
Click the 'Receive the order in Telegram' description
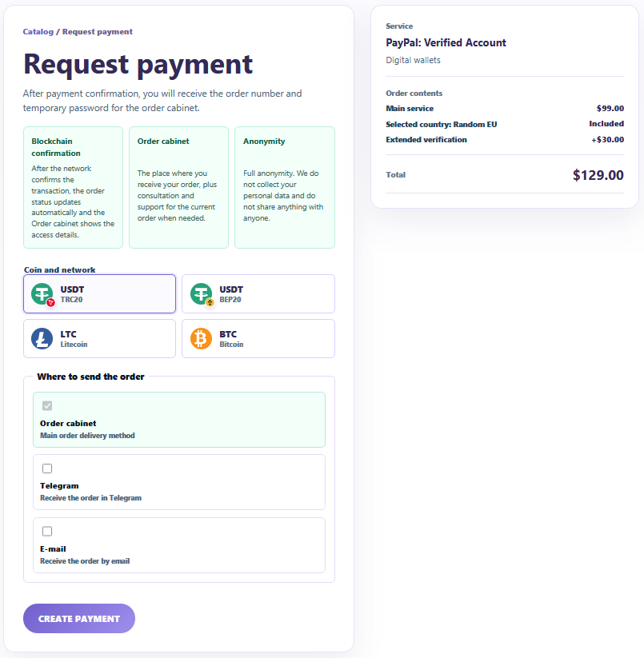(90, 498)
